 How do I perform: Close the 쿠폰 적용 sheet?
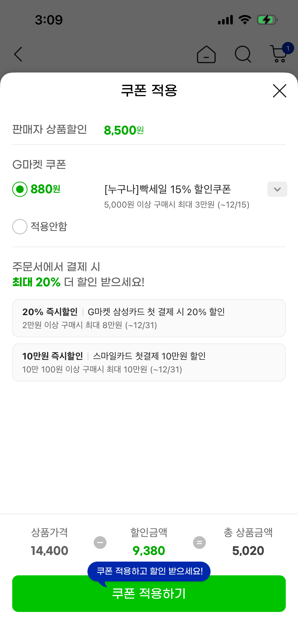pos(279,91)
